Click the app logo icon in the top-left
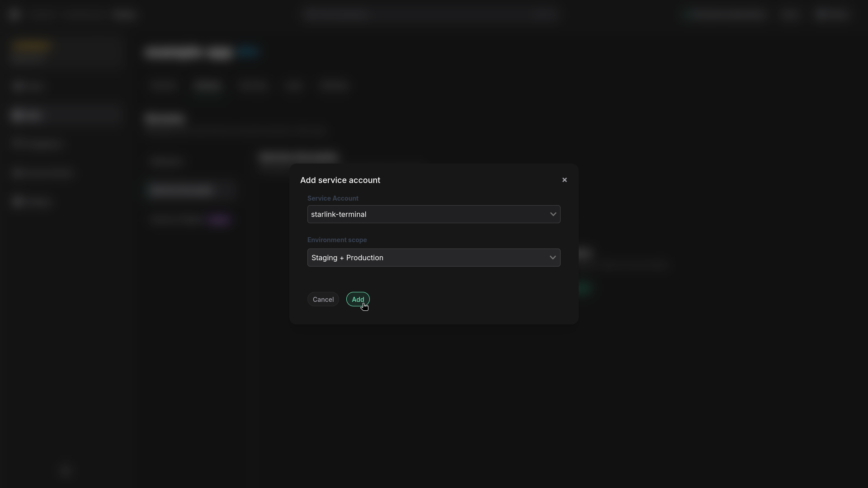This screenshot has width=868, height=488. point(14,14)
